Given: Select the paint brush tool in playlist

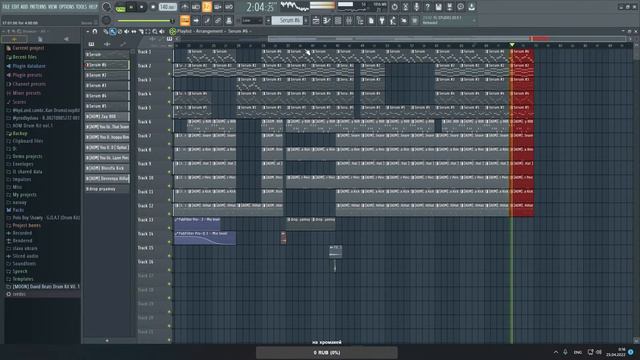Looking at the screenshot, I should coord(113,31).
